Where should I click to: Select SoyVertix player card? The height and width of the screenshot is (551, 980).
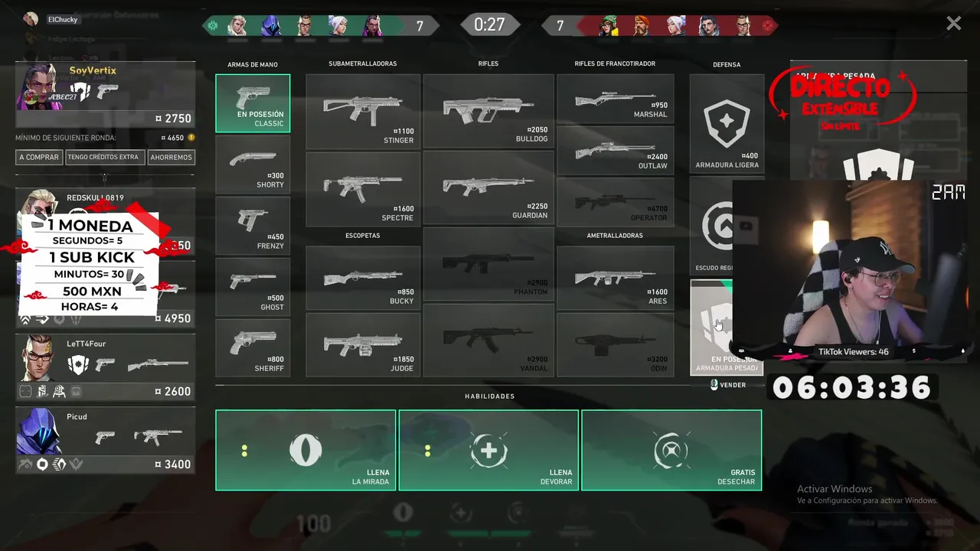click(105, 95)
